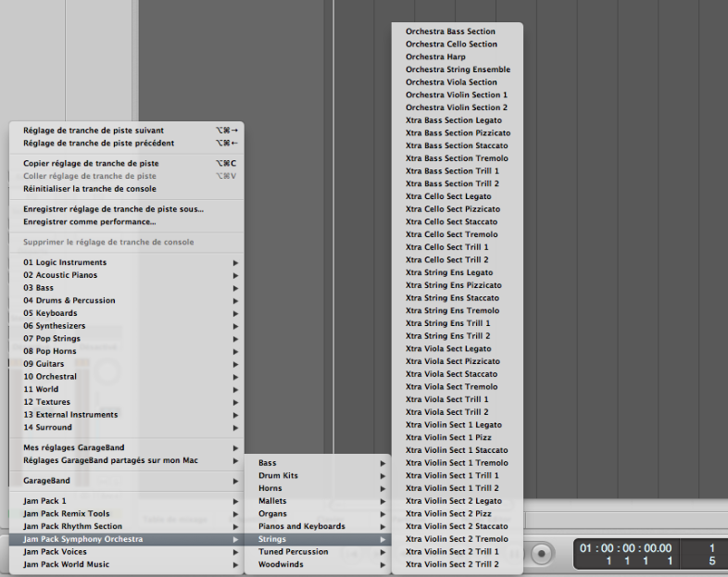Screen dimensions: 728x577
Task: Choose Enregistrer comme performance…
Action: [126, 222]
